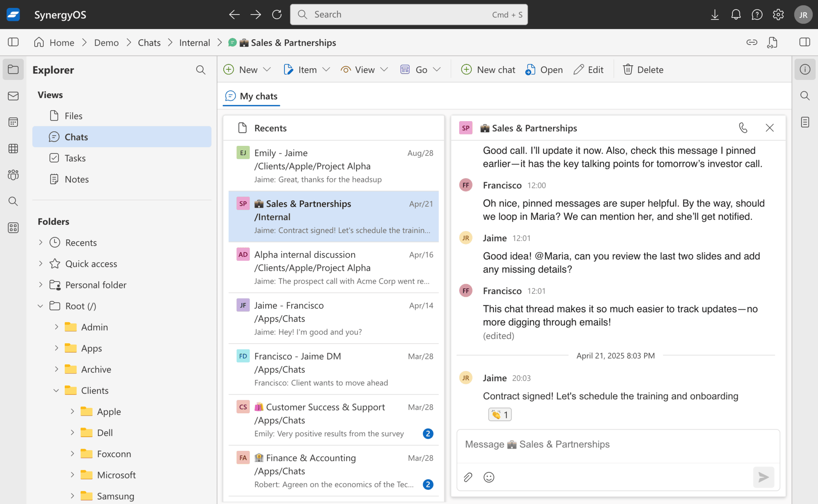This screenshot has width=818, height=504.
Task: Click the copy link icon in breadcrumb bar
Action: (x=752, y=42)
